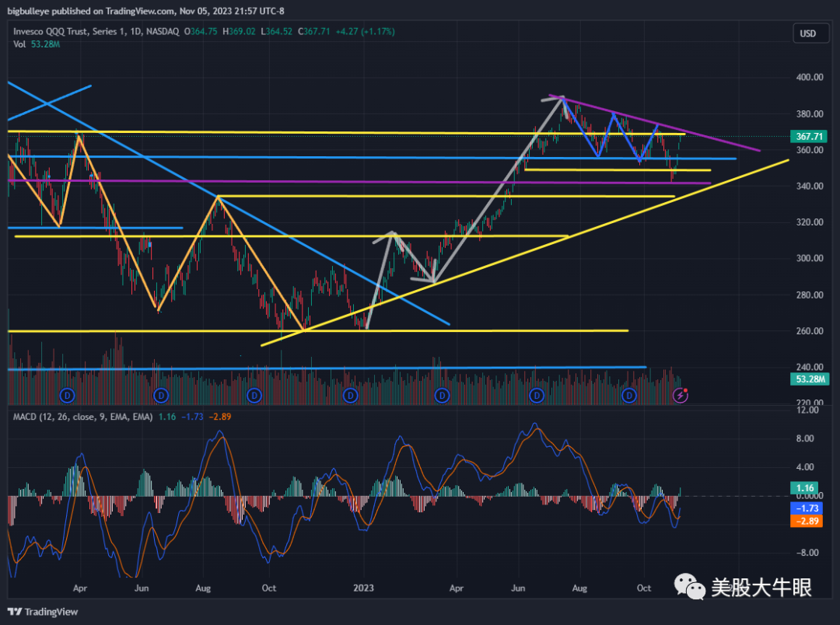This screenshot has height=625, width=840.
Task: Click the 8.00 MACD axis label
Action: 805,438
